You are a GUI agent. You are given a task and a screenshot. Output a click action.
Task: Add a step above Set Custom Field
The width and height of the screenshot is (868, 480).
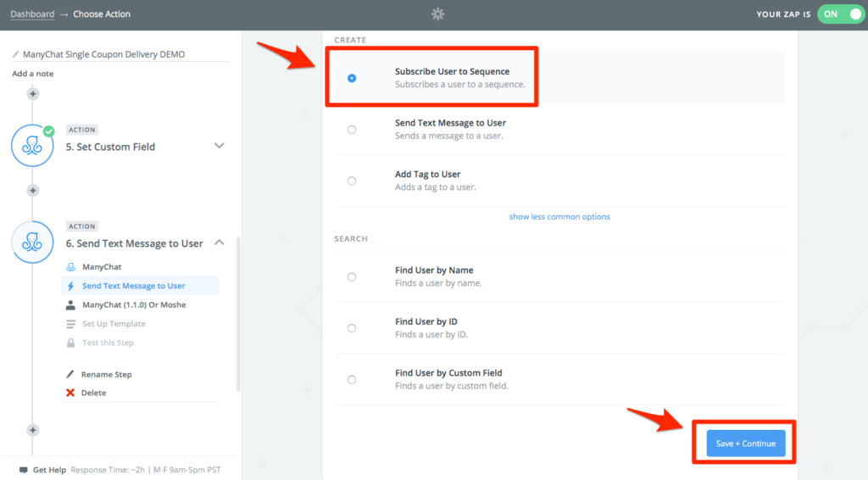(x=33, y=93)
